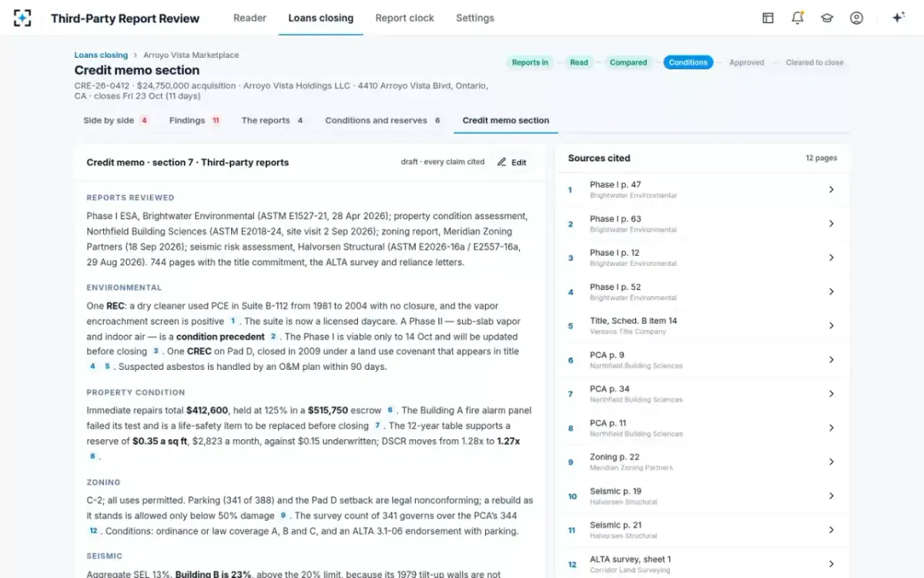The image size is (924, 578).
Task: Click the REPORTS REVIEWED heading
Action: [x=130, y=197]
